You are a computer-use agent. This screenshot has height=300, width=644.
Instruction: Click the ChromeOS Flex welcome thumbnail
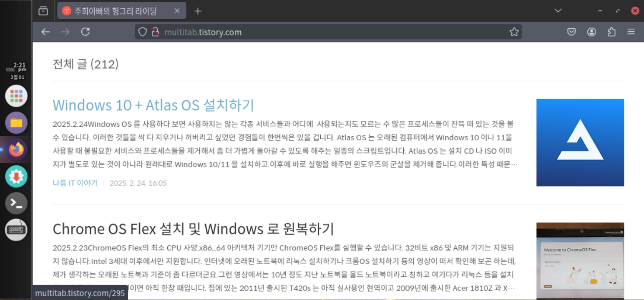pos(580,260)
